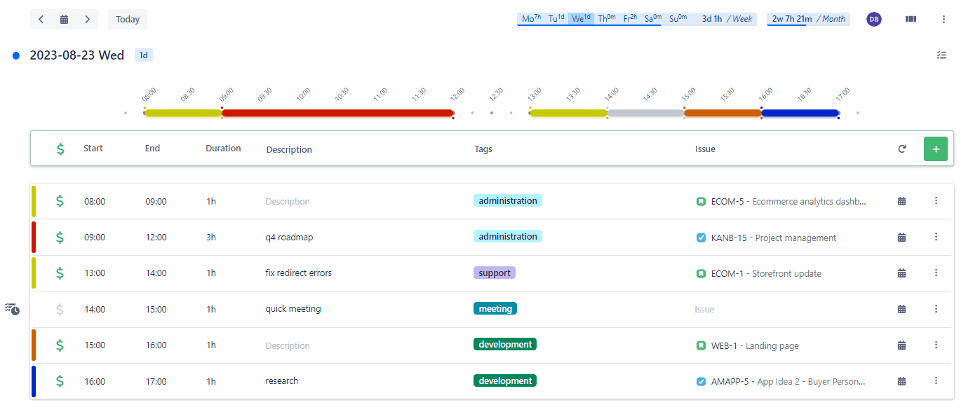Open more options for fix redirect errors row

936,273
